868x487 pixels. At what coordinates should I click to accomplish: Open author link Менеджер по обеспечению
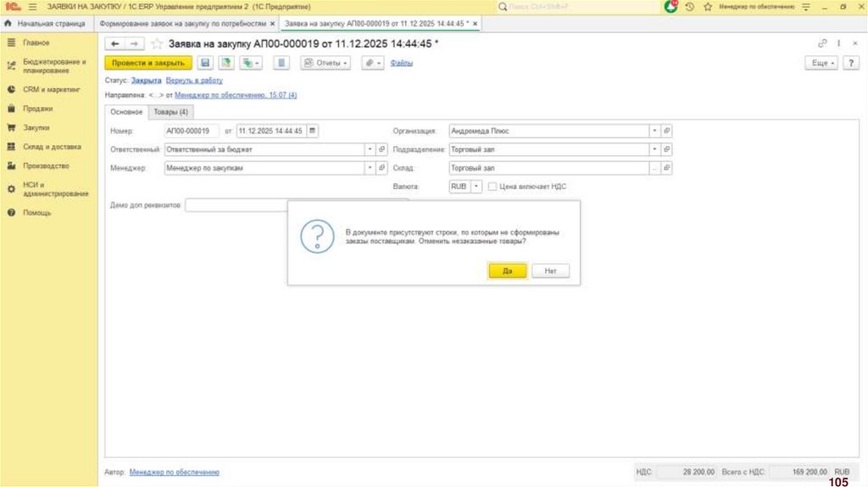tap(175, 472)
